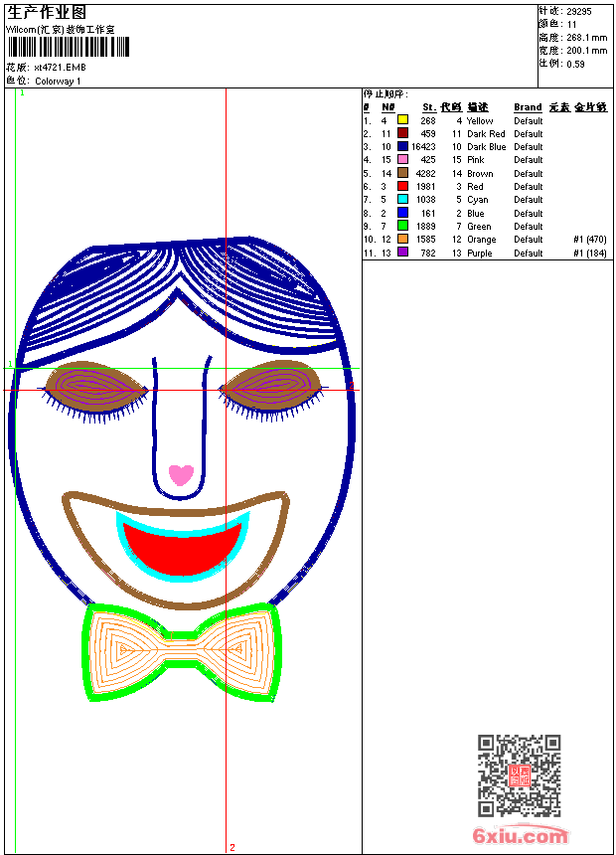Click the Colorway 1 label

pyautogui.click(x=58, y=81)
